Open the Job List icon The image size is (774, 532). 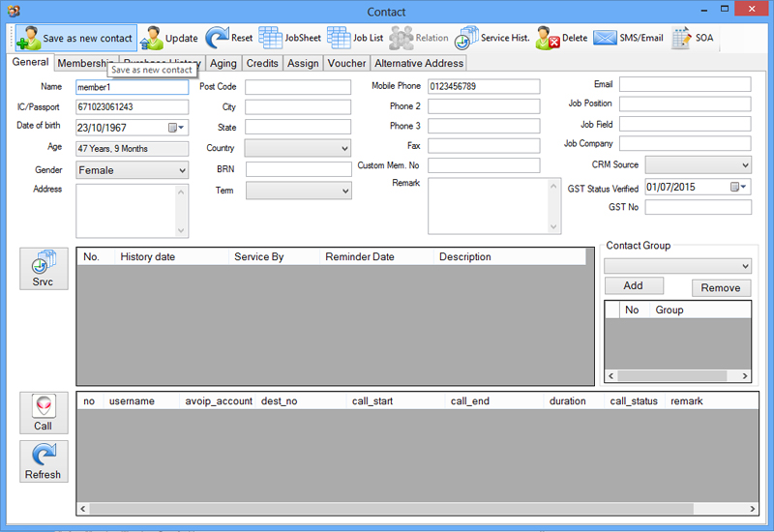(339, 38)
